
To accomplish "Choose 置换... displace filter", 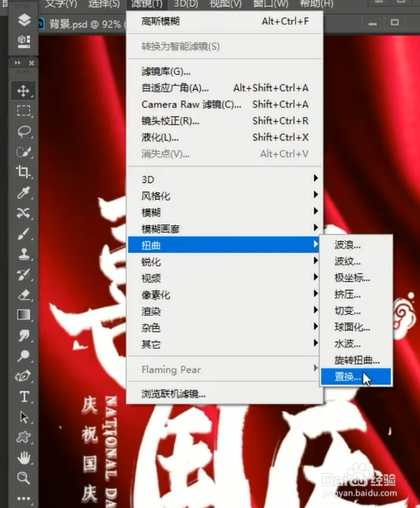I will coord(356,377).
